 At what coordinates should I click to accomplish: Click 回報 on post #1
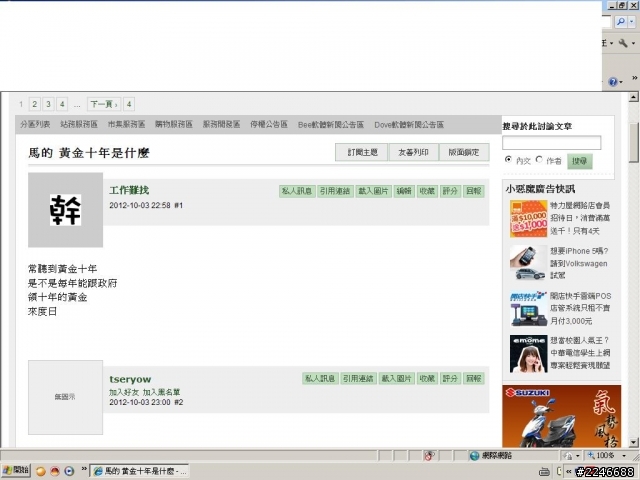point(473,191)
